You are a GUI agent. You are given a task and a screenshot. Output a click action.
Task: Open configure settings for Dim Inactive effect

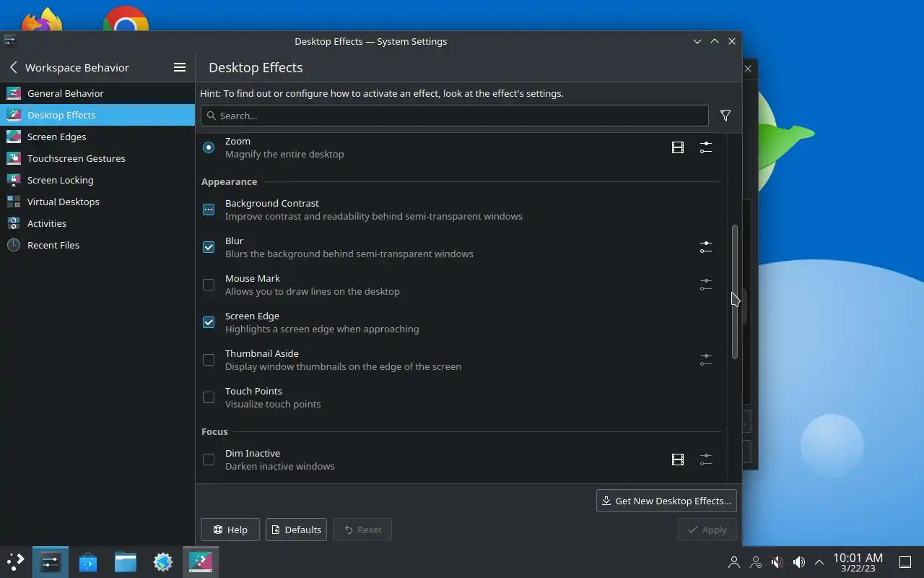click(x=706, y=460)
